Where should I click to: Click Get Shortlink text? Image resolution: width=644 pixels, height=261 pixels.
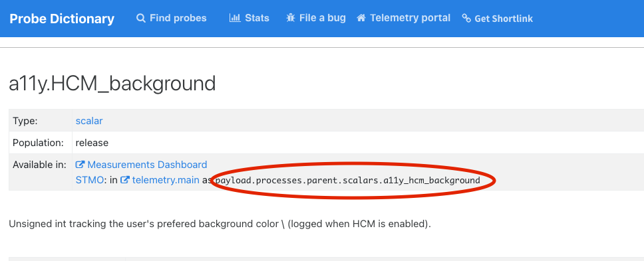tap(504, 19)
